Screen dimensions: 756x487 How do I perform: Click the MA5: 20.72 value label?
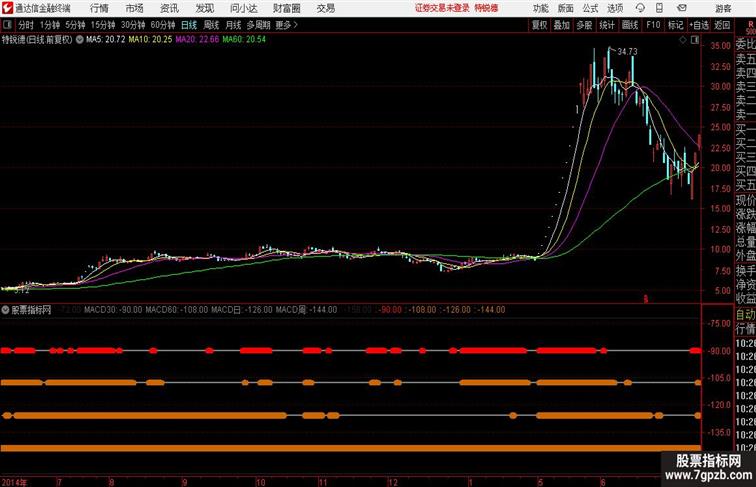pyautogui.click(x=106, y=40)
